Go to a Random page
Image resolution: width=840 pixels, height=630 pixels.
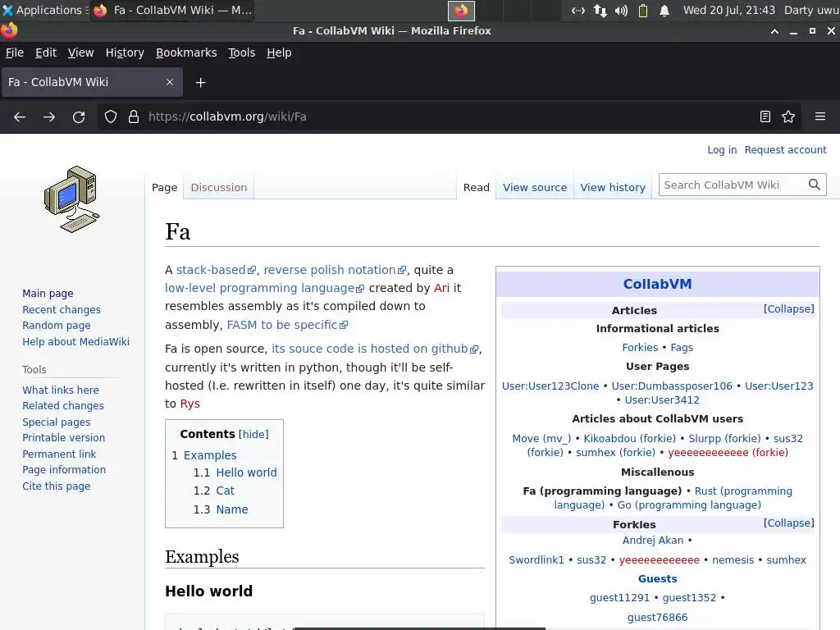click(57, 325)
